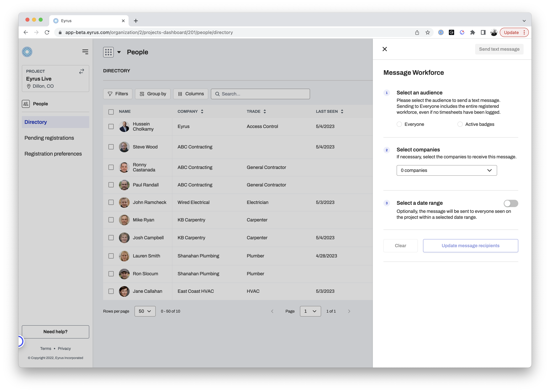The image size is (550, 392).
Task: Check the Jane Callahan row
Action: (x=111, y=291)
